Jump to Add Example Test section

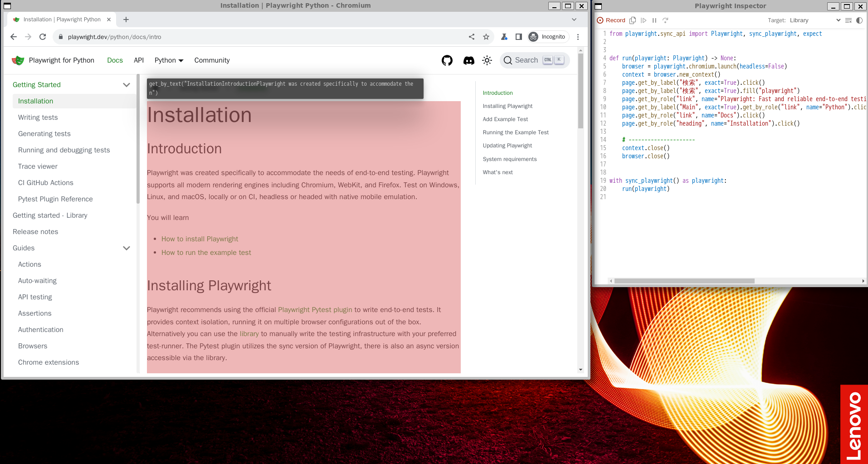pos(505,119)
